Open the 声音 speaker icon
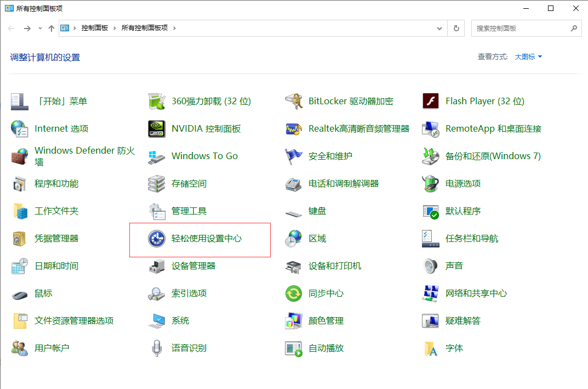588x389 pixels. coord(431,266)
